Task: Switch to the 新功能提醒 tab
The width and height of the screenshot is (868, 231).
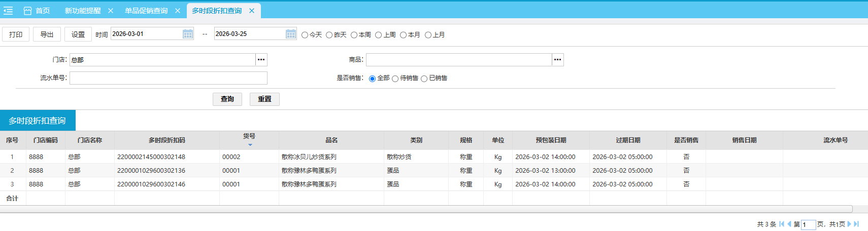Action: tap(83, 11)
